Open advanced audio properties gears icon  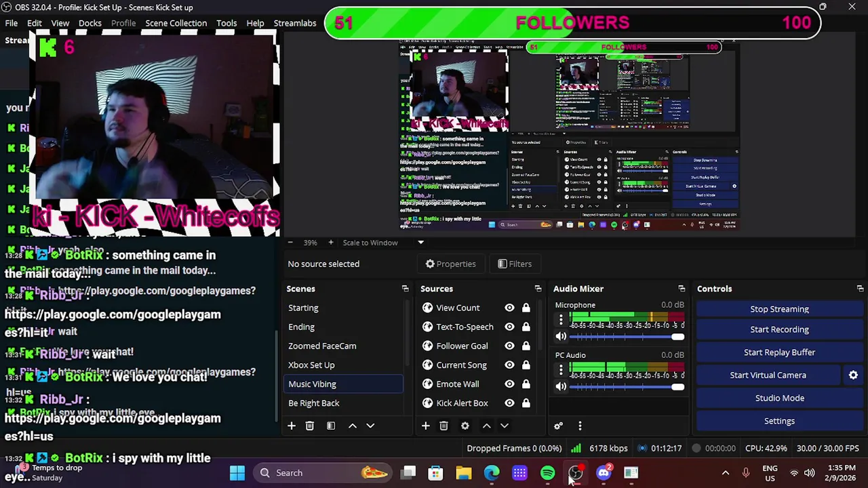tap(558, 426)
